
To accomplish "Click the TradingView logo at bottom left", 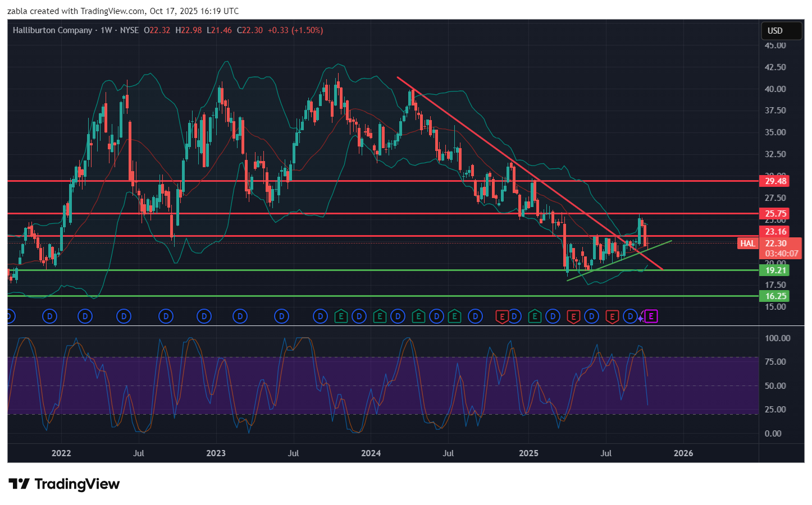I will tap(64, 484).
